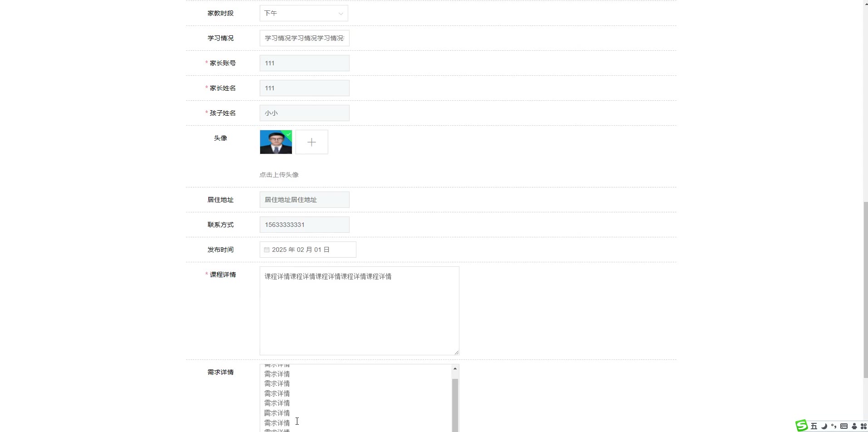The height and width of the screenshot is (432, 868).
Task: Click the 课程详情 label
Action: coord(223,275)
